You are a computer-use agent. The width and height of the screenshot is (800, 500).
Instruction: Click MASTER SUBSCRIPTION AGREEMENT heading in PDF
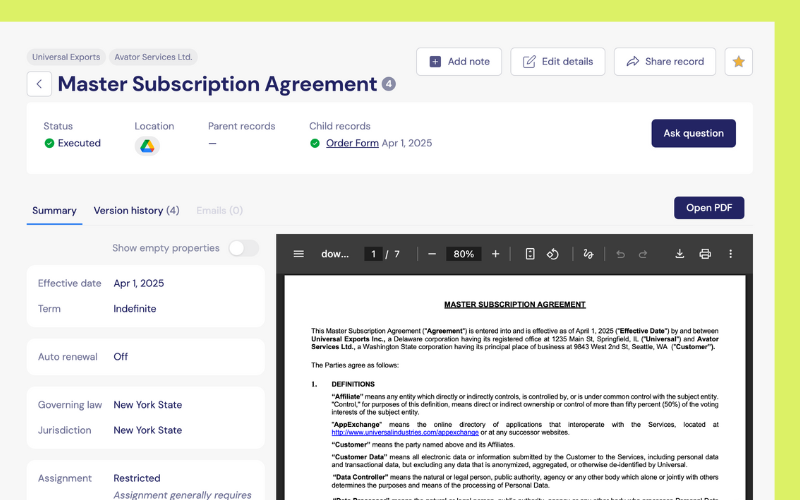click(x=515, y=305)
